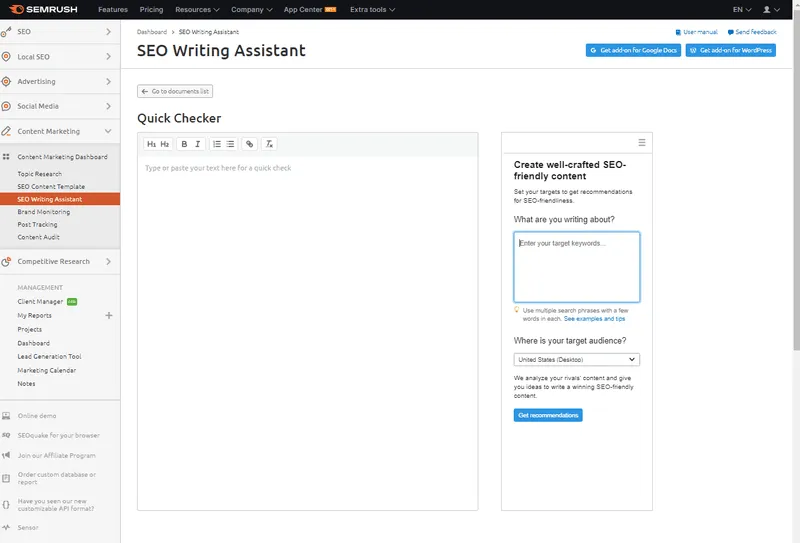Expand the Social Media section chevron

[x=108, y=106]
